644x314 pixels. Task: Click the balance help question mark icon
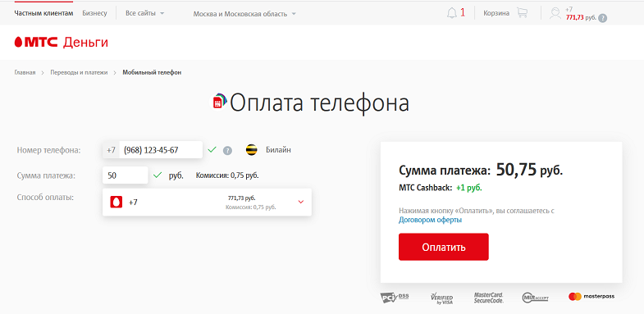[x=602, y=18]
